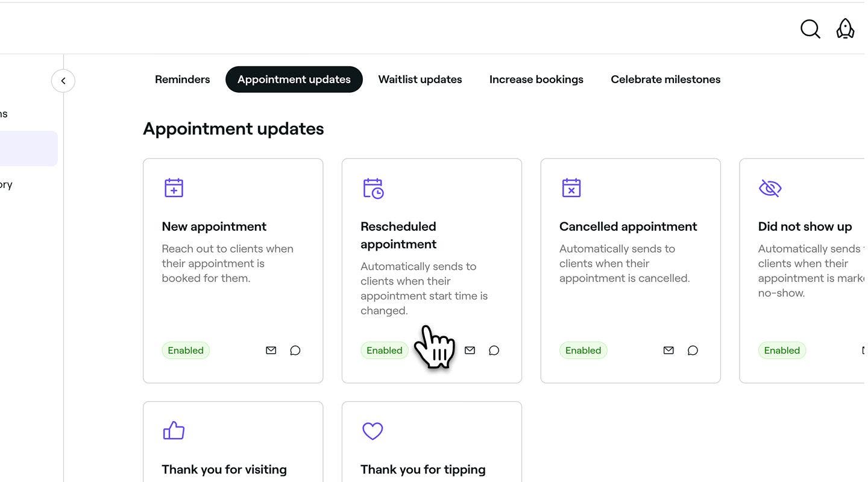
Task: Click Enabled badge on Cancelled appointment card
Action: [x=583, y=350]
